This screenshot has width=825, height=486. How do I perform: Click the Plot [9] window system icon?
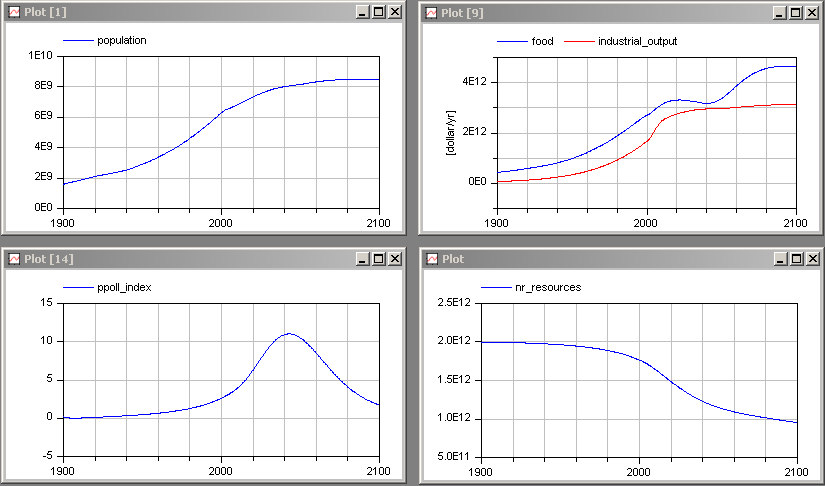(x=433, y=12)
